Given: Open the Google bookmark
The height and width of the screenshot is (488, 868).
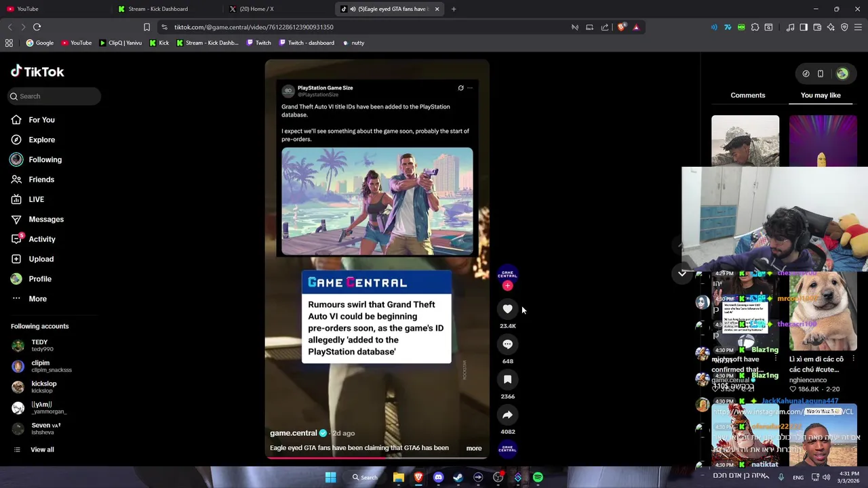Looking at the screenshot, I should click(x=40, y=43).
